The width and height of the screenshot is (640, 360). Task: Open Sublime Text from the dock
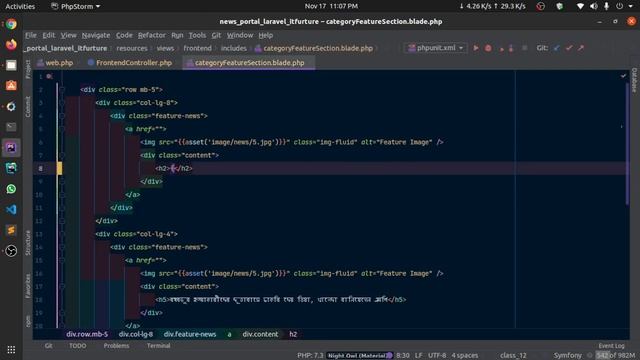point(11,230)
